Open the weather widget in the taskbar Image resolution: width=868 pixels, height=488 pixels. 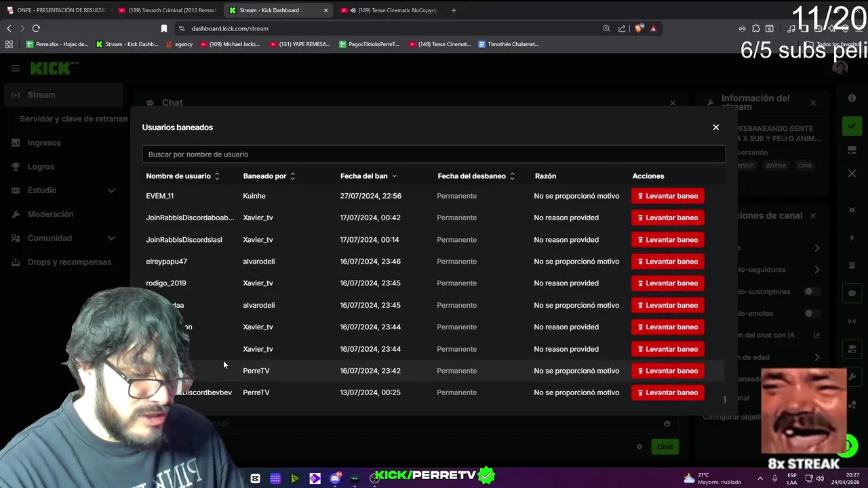coord(713,479)
